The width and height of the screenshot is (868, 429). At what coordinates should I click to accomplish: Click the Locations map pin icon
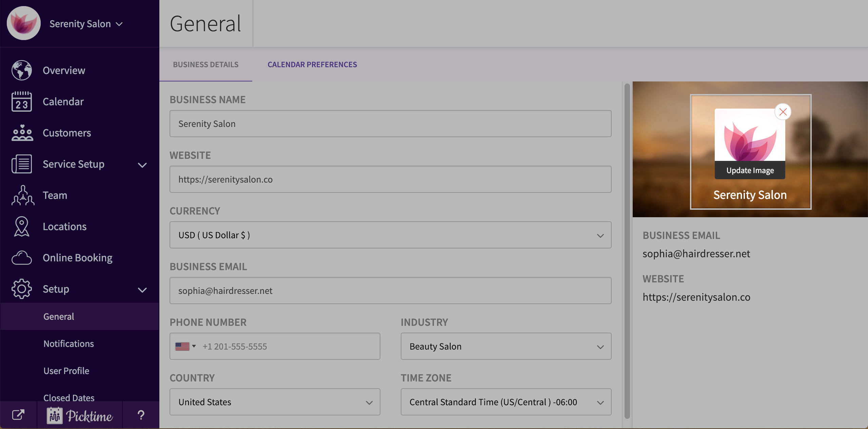click(x=22, y=226)
